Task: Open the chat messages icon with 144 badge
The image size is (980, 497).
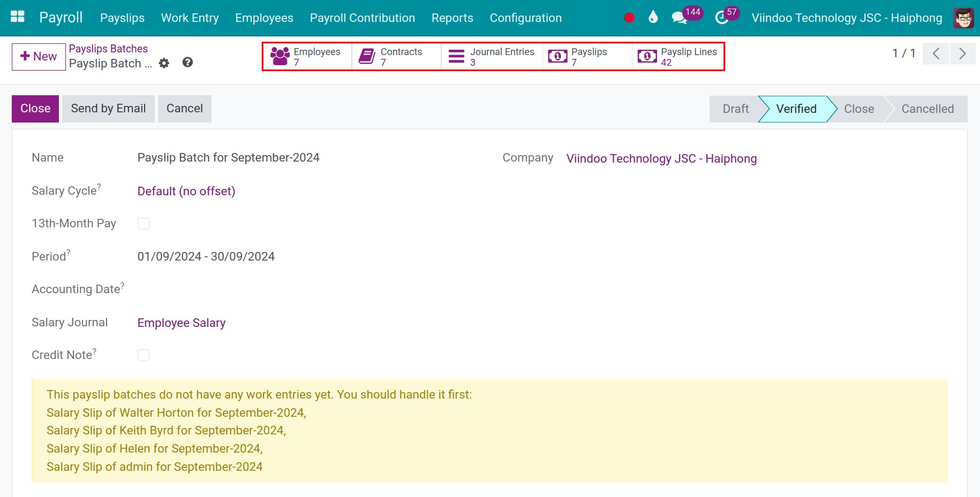Action: point(680,18)
